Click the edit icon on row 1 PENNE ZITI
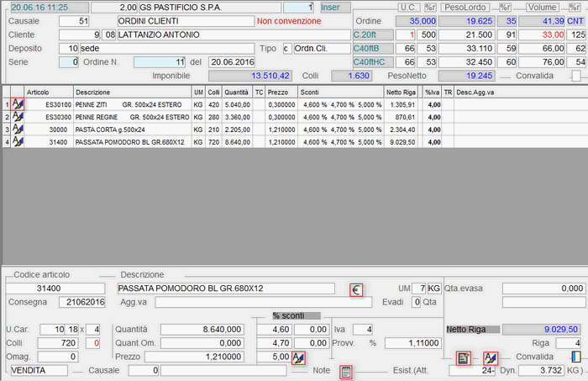The image size is (588, 381). [18, 104]
